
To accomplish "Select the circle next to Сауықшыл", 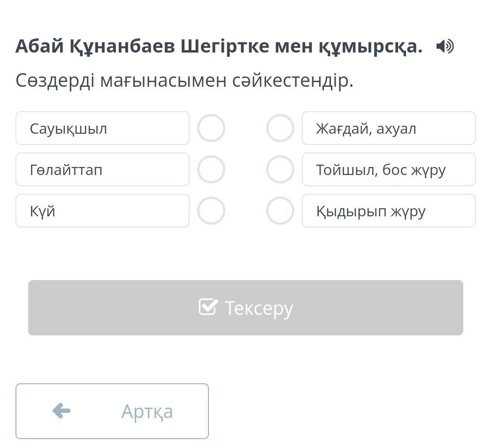I will tap(211, 128).
